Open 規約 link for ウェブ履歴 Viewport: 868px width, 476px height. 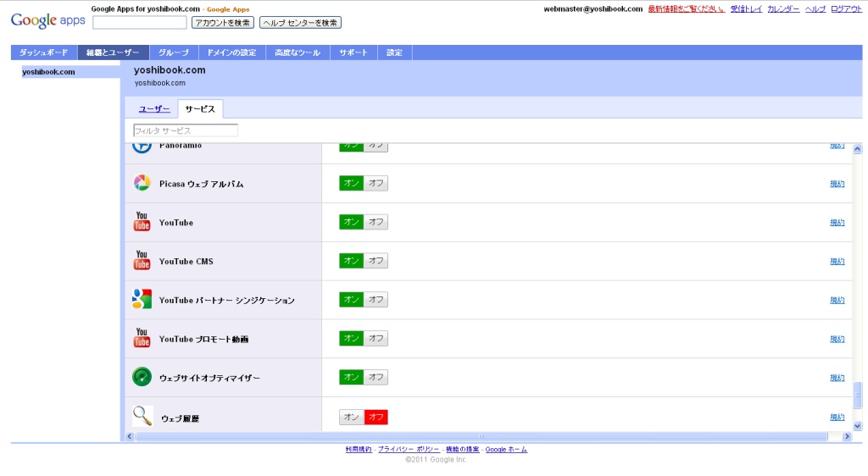coord(837,417)
